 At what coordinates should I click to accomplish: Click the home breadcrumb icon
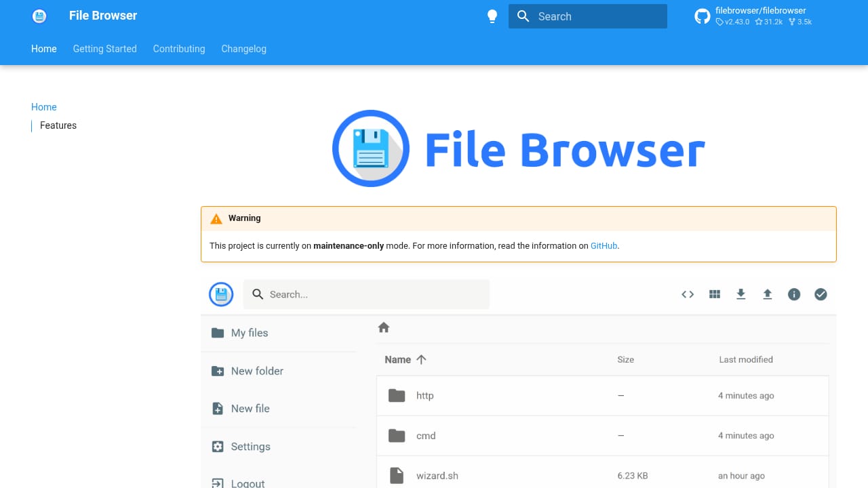[384, 327]
